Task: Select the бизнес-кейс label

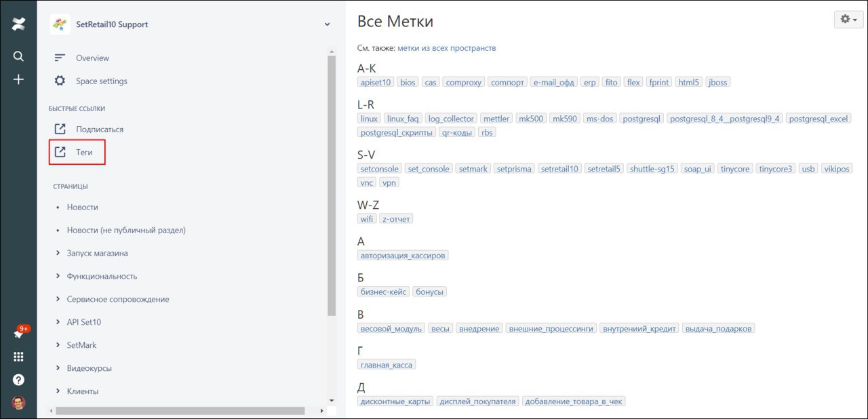Action: point(383,292)
